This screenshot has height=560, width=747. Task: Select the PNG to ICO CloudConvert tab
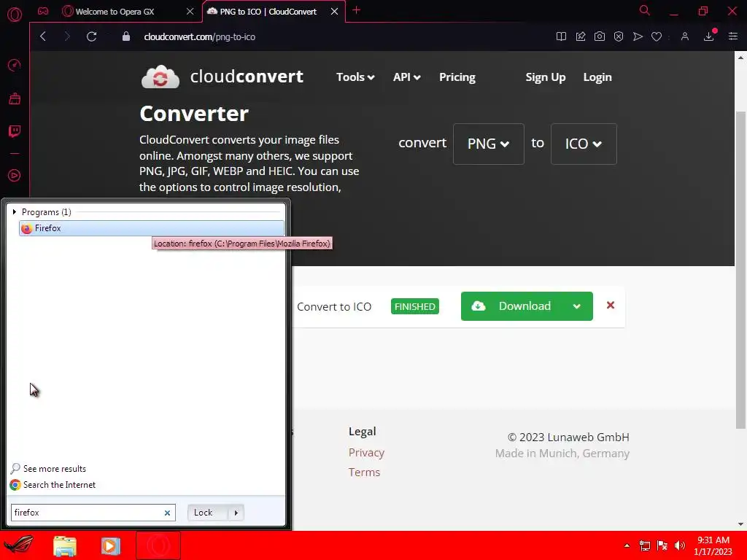click(x=268, y=12)
